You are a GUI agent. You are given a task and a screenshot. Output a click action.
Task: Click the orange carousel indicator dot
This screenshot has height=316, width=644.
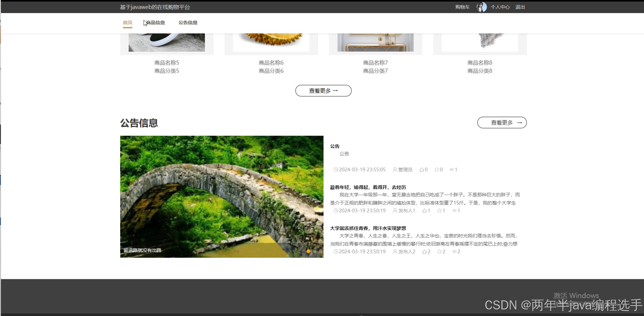308,251
